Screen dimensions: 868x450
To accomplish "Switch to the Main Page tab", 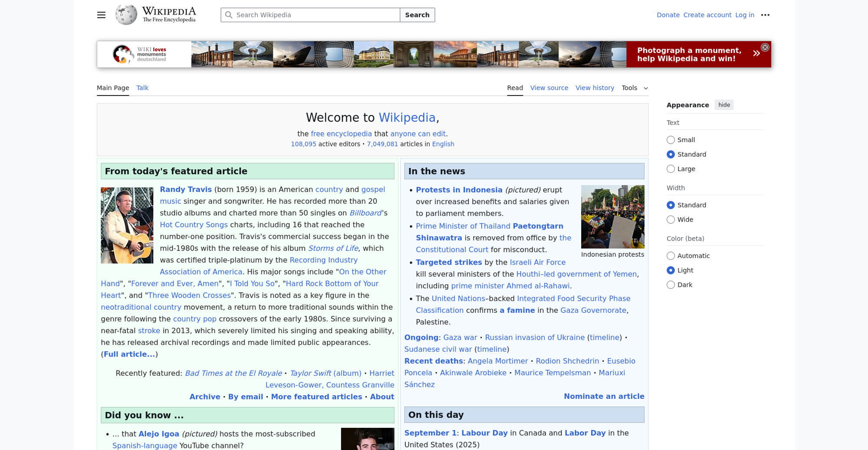I will pos(113,88).
